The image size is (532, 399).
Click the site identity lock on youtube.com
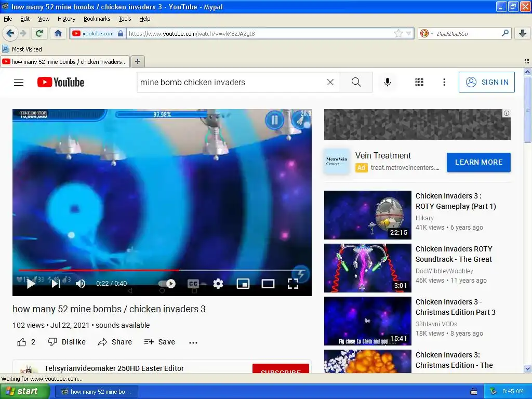pyautogui.click(x=120, y=33)
